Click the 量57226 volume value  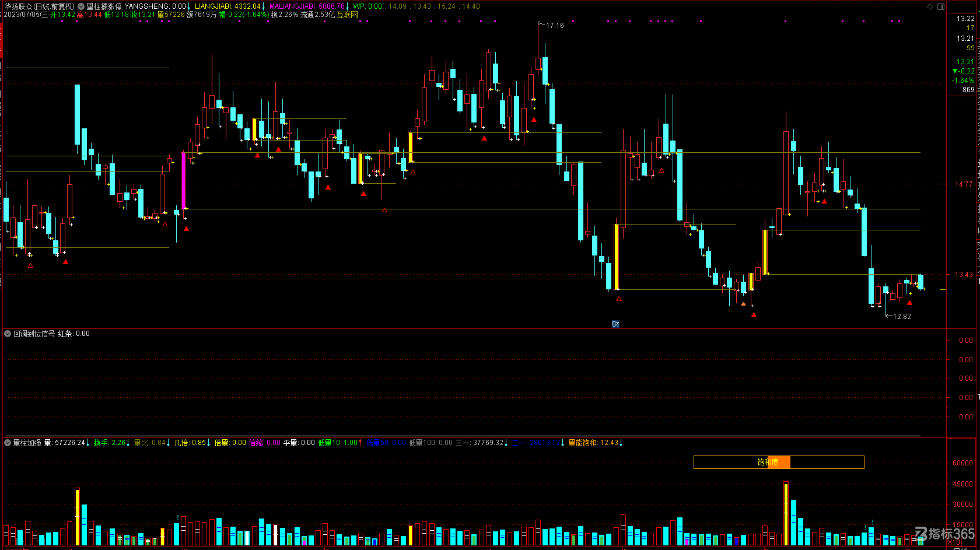click(x=171, y=15)
